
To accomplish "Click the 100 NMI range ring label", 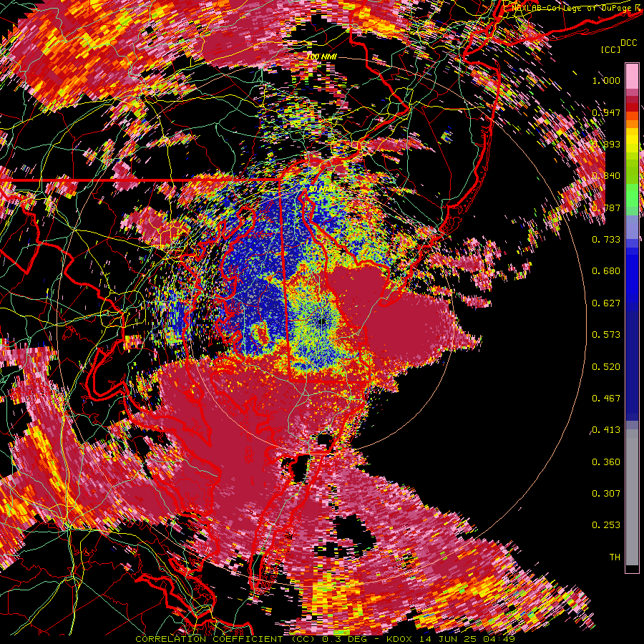I will (x=322, y=57).
